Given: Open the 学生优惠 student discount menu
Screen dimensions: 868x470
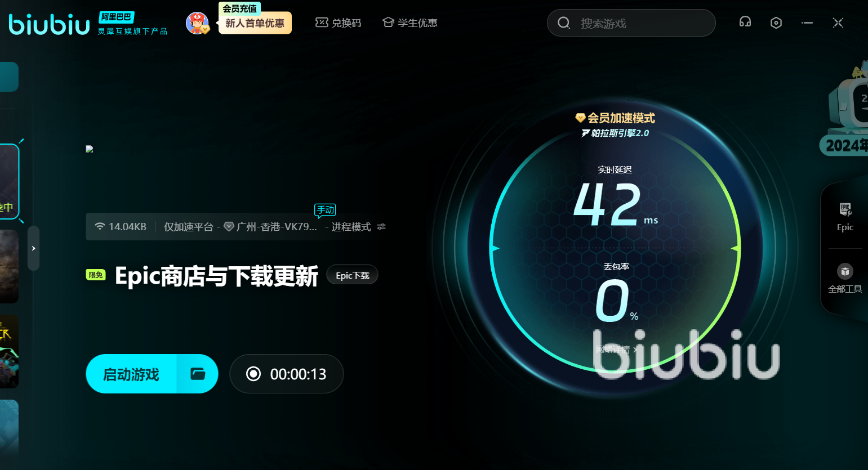Looking at the screenshot, I should [x=410, y=23].
